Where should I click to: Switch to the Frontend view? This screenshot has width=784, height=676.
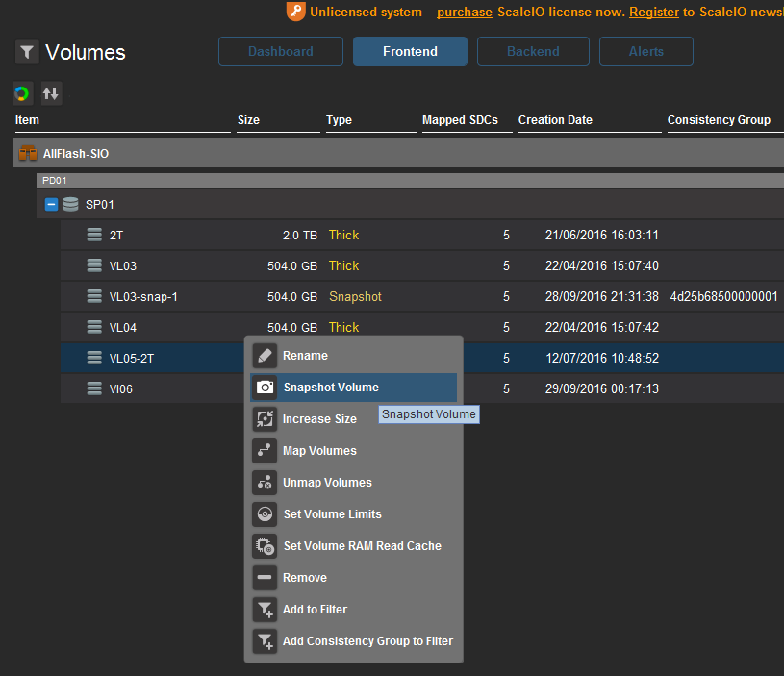410,52
